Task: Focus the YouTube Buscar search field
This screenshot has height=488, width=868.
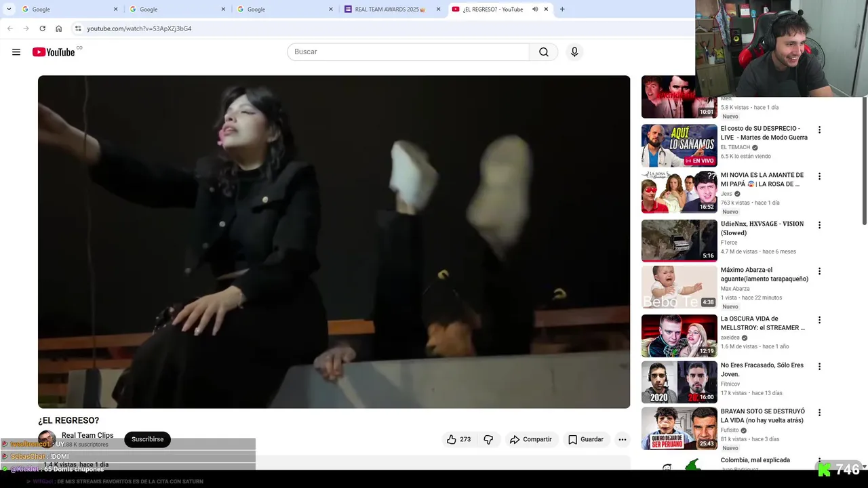Action: pos(408,52)
